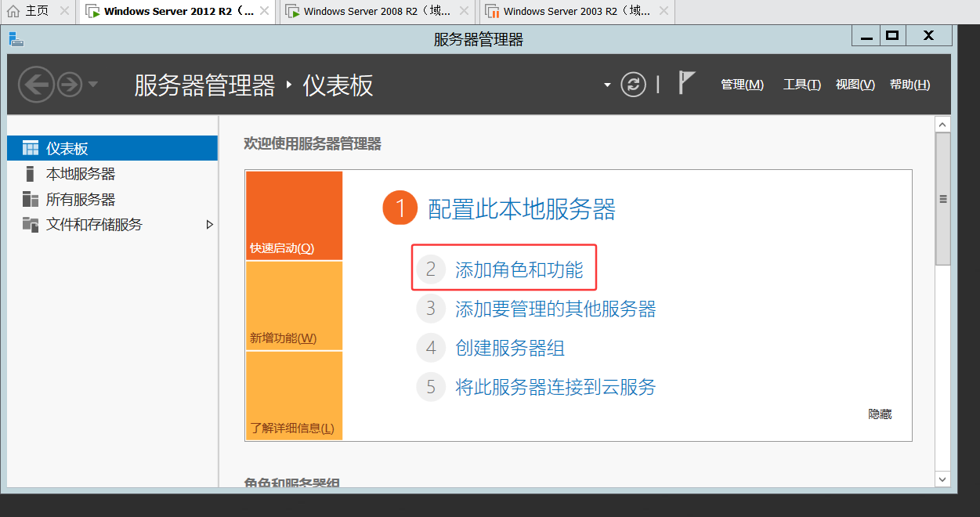This screenshot has height=517, width=980.
Task: Click the step 3 number circle
Action: tap(431, 309)
